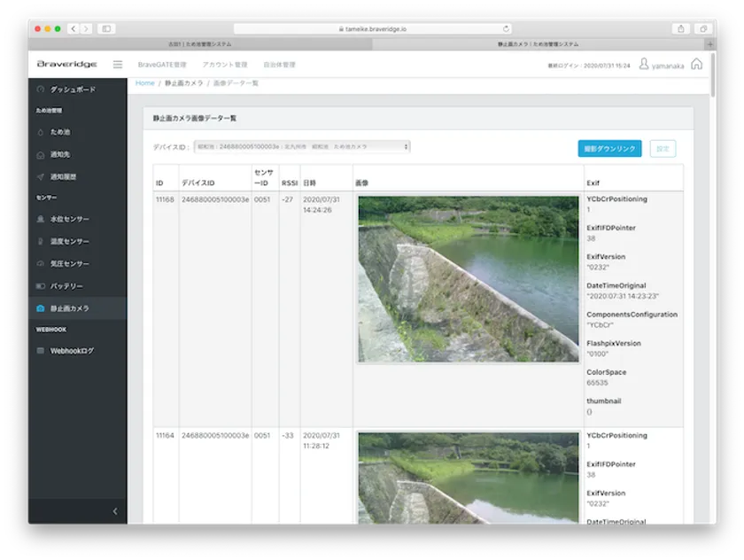Open the ため池 sidebar item
The height and width of the screenshot is (560, 744).
point(59,132)
